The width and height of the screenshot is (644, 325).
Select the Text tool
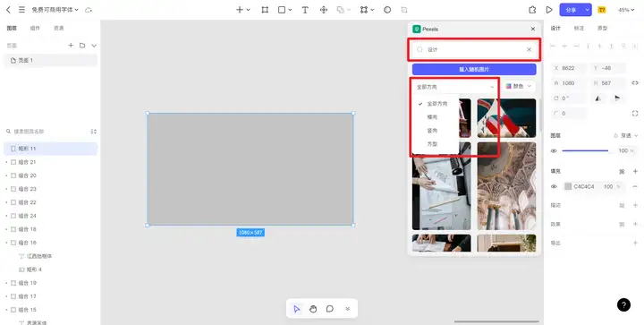pos(305,10)
